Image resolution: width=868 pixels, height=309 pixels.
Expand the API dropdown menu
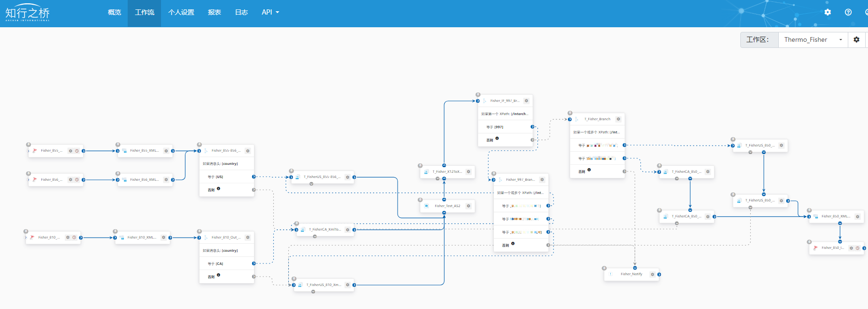270,12
